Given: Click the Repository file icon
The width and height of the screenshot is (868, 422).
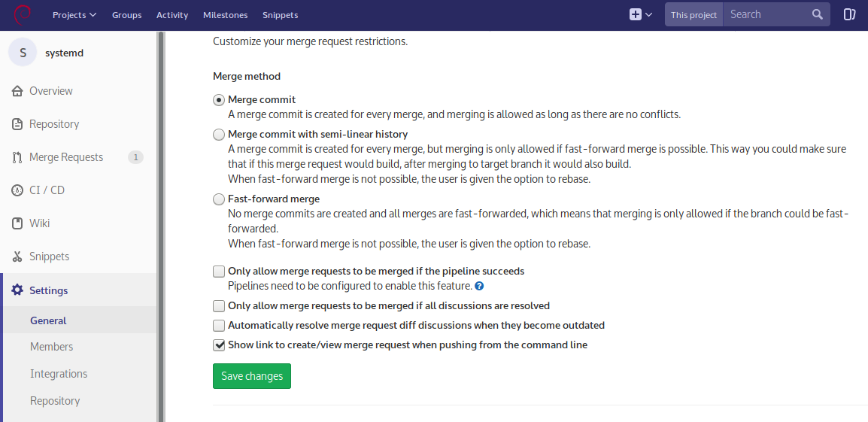Looking at the screenshot, I should [x=17, y=124].
